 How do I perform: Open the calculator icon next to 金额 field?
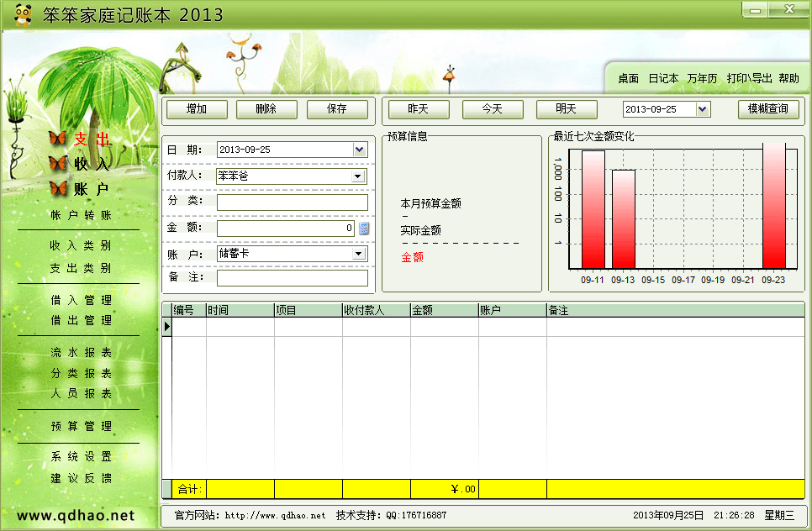point(364,229)
